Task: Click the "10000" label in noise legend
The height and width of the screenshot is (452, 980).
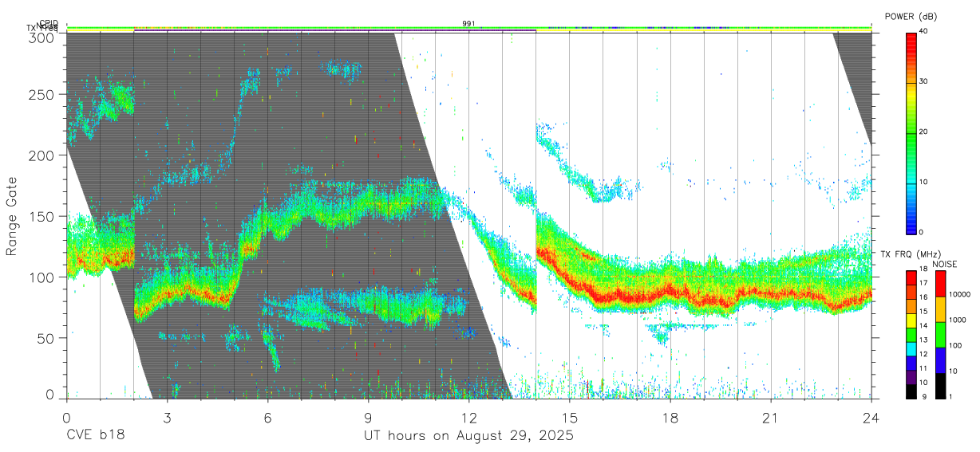Action: [x=961, y=295]
